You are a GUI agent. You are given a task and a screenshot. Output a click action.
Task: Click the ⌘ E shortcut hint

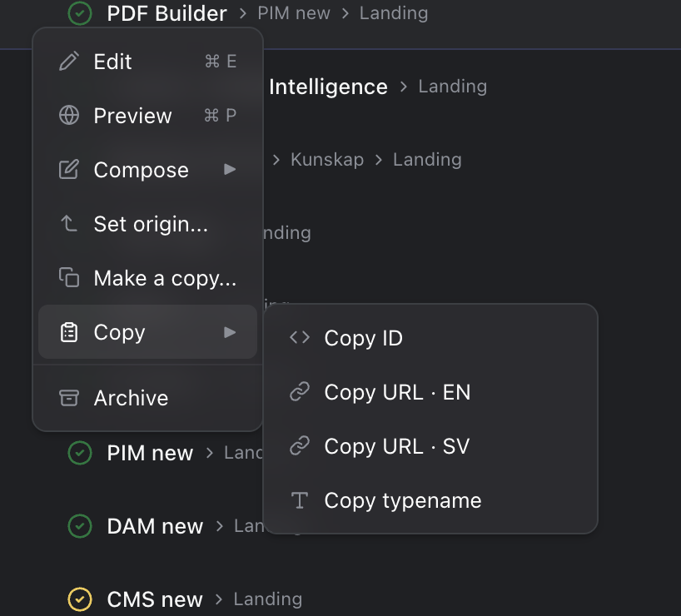221,62
